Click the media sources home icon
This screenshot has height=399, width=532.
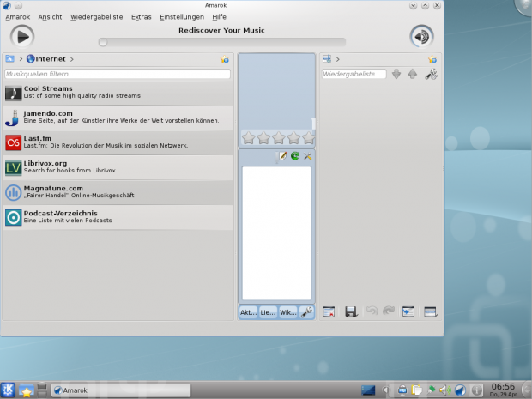pyautogui.click(x=9, y=59)
